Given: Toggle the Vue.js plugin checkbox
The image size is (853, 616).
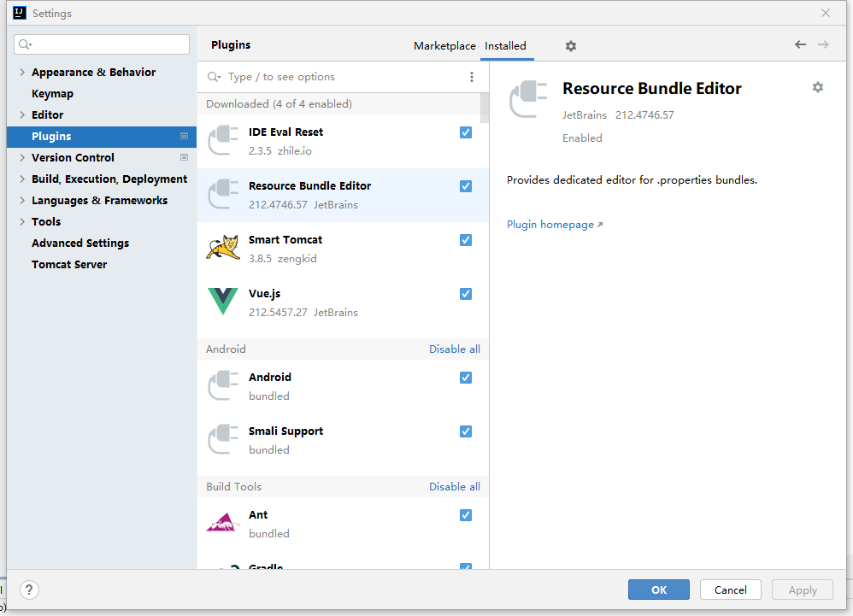Looking at the screenshot, I should pos(466,294).
